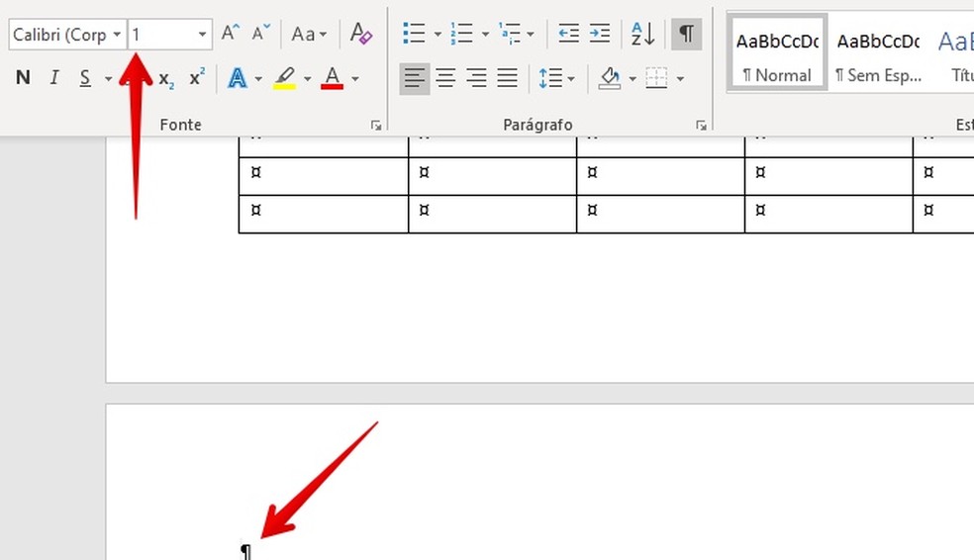Open highlight color dropdown arrow
974x560 pixels.
click(x=308, y=79)
